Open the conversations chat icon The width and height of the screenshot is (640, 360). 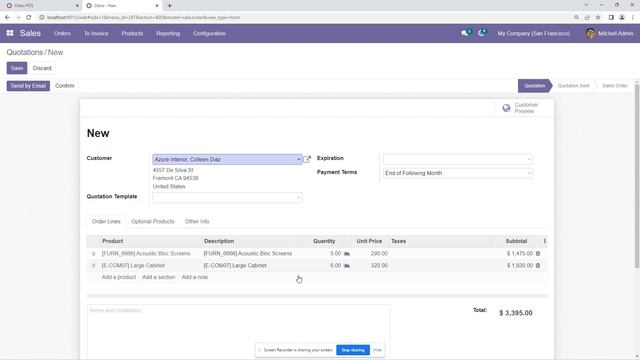coord(465,33)
